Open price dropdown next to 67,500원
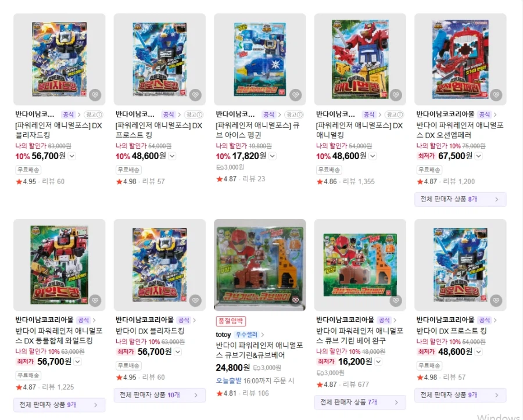This screenshot has height=420, width=523. [x=478, y=156]
